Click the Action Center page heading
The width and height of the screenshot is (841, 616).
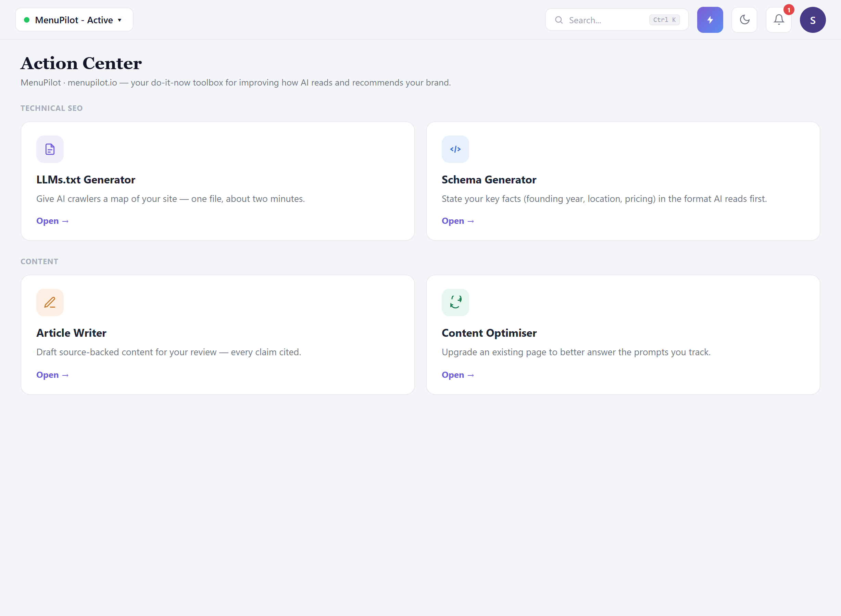point(81,63)
